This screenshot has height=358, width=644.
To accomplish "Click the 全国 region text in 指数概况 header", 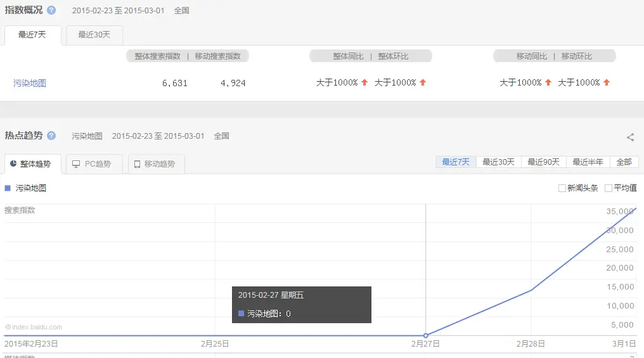I will click(x=181, y=11).
